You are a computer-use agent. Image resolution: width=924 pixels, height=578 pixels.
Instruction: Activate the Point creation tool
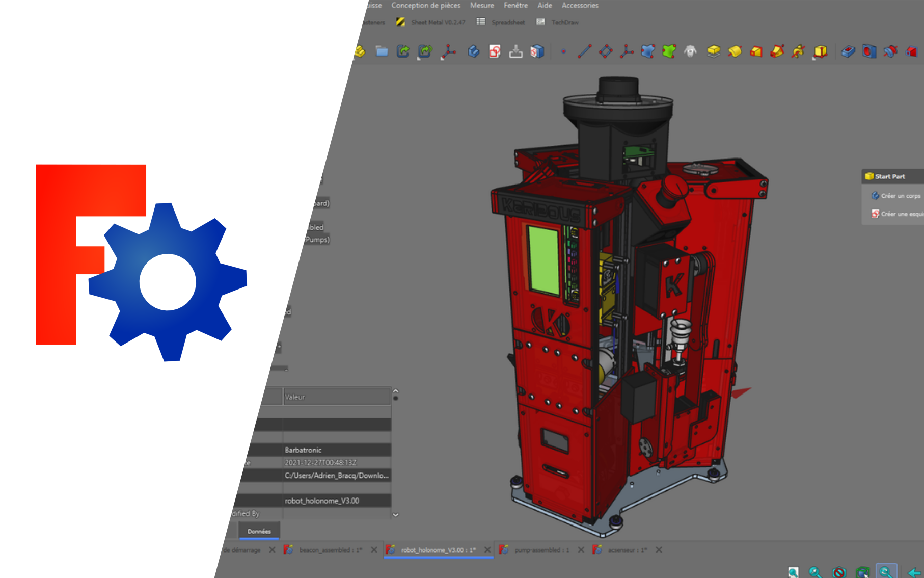(563, 52)
